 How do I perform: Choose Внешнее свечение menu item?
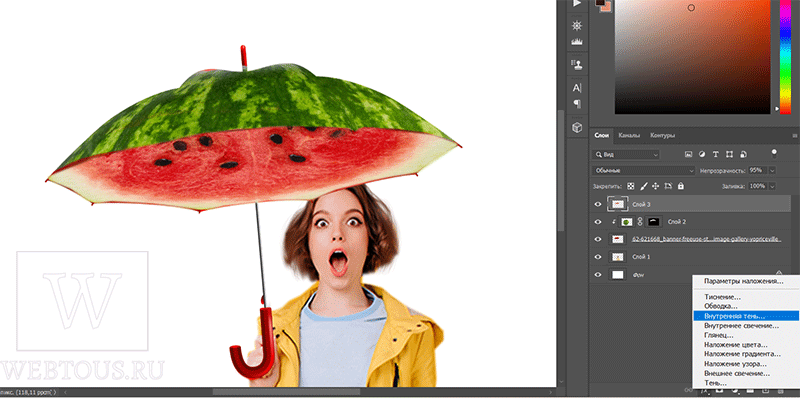pos(745,374)
